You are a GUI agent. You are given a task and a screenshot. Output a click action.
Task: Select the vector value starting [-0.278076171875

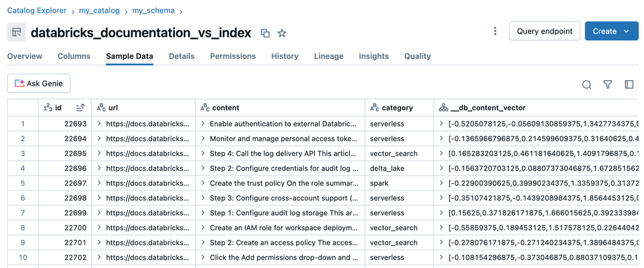(544, 242)
